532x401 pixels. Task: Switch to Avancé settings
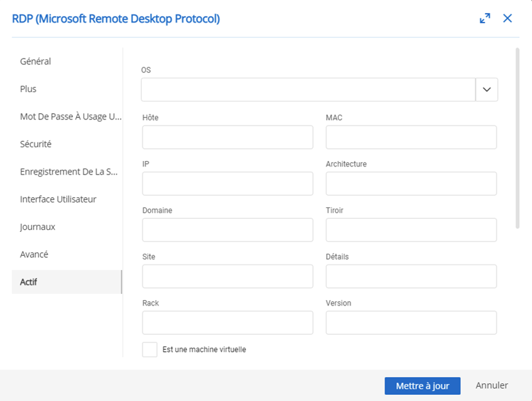pyautogui.click(x=34, y=254)
